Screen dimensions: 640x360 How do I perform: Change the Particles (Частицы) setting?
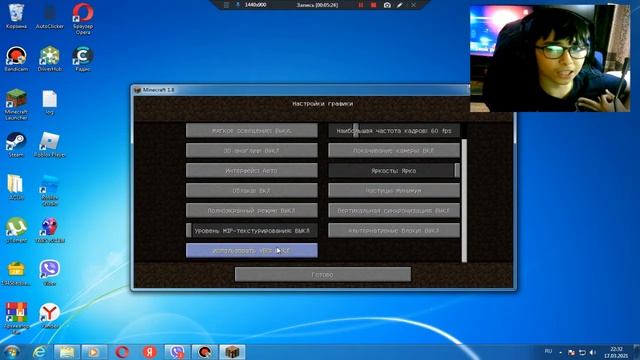394,191
